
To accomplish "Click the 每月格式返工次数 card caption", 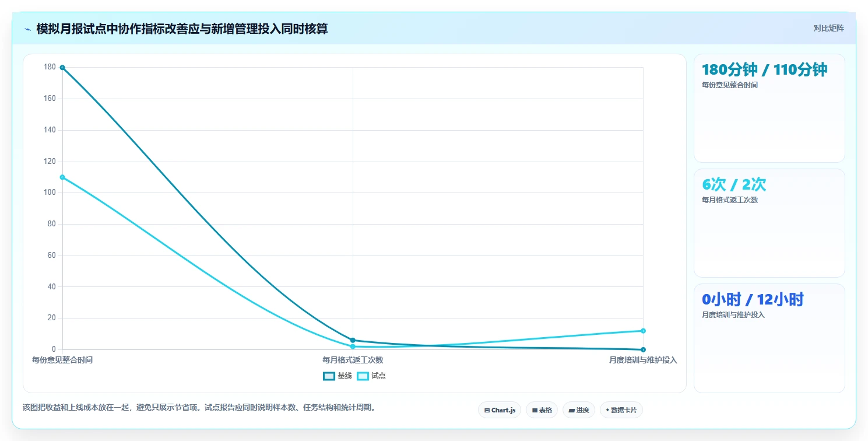I will point(730,200).
